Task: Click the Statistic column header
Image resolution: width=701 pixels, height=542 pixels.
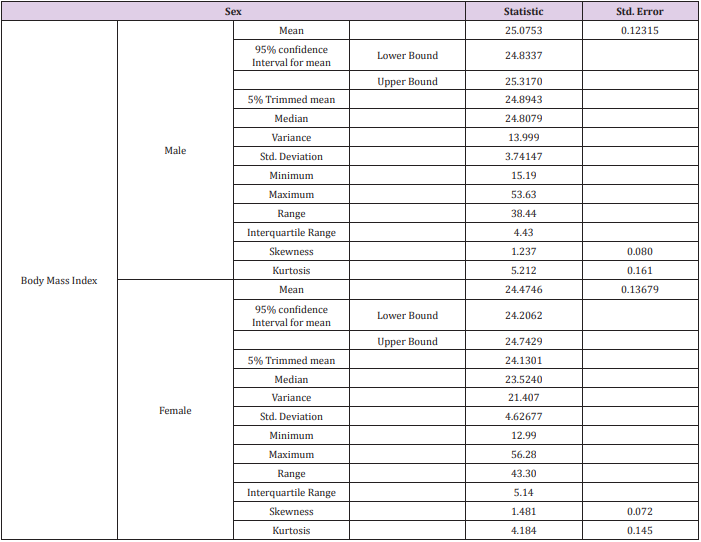Action: pos(524,12)
